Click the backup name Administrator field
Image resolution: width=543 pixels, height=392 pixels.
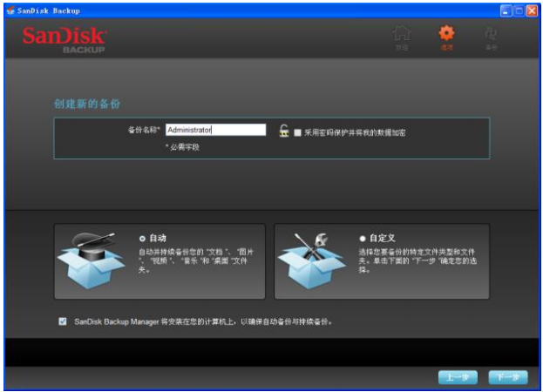pos(215,130)
